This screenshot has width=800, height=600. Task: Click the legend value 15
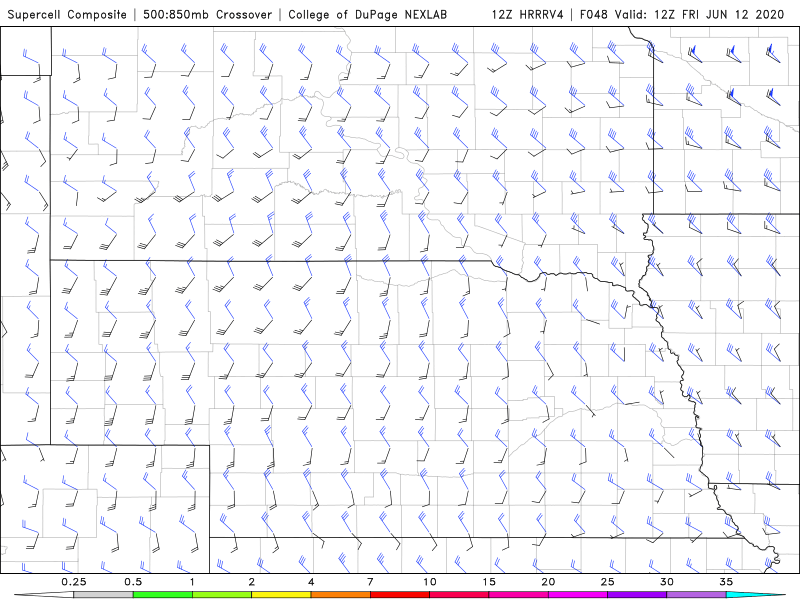click(x=489, y=582)
